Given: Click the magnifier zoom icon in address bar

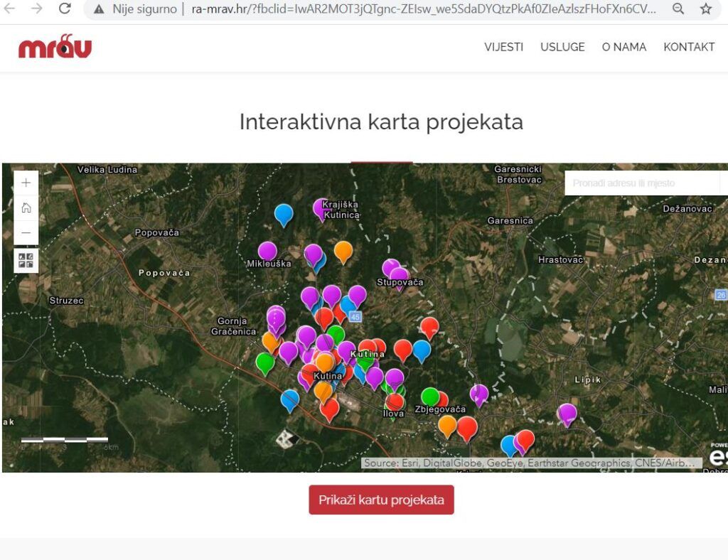Looking at the screenshot, I should 678,9.
